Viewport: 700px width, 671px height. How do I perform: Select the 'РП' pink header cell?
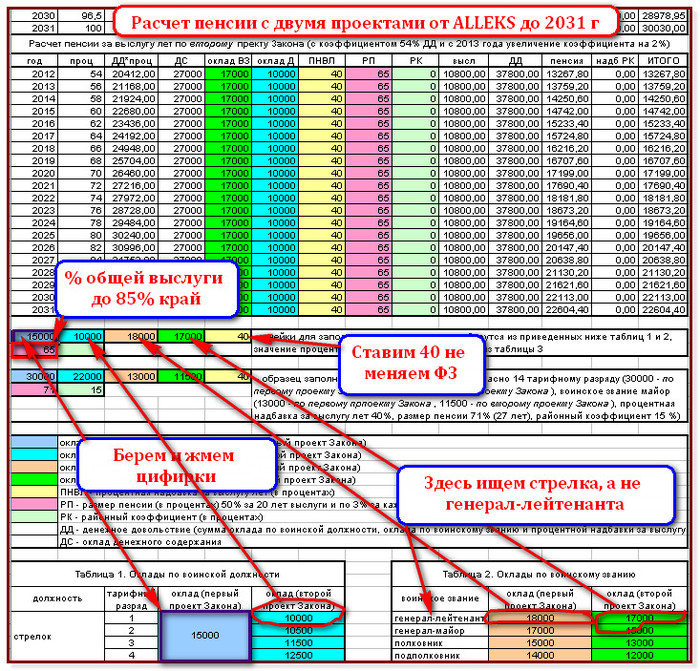click(x=368, y=61)
